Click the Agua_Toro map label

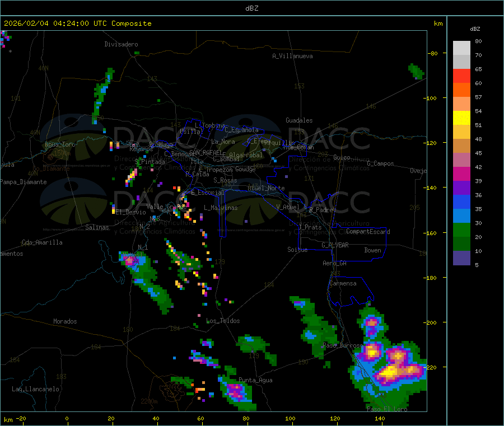pyautogui.click(x=60, y=144)
